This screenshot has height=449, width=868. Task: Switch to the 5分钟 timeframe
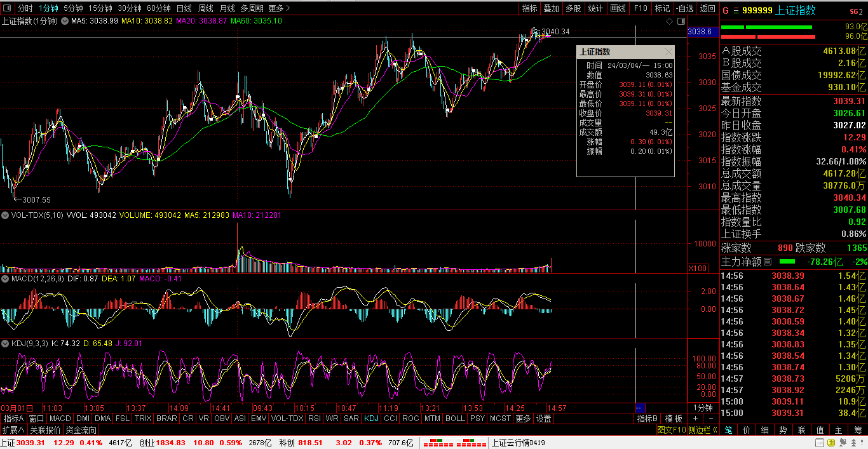pos(73,8)
